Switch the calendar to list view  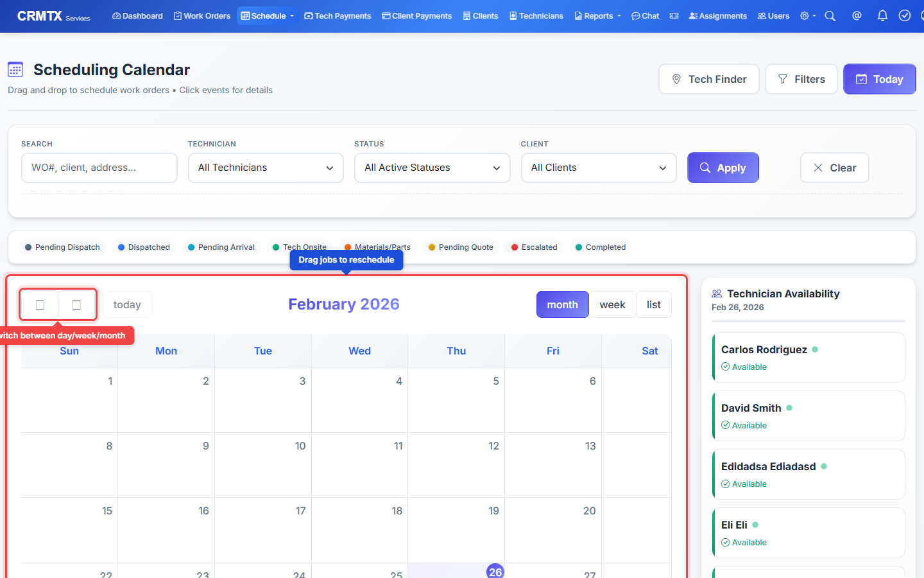653,304
